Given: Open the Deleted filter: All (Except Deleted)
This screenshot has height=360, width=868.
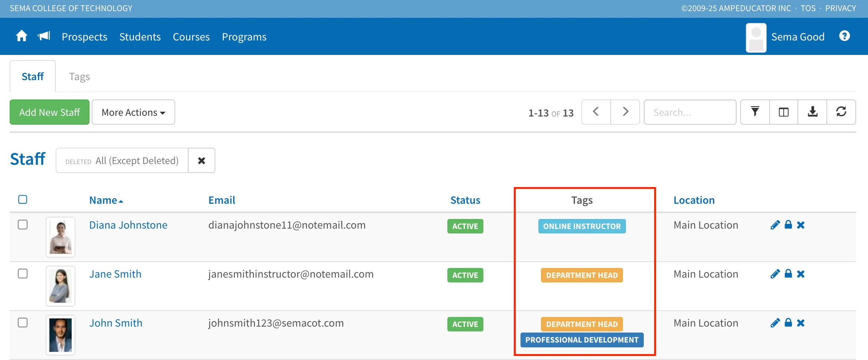Looking at the screenshot, I should click(x=122, y=160).
